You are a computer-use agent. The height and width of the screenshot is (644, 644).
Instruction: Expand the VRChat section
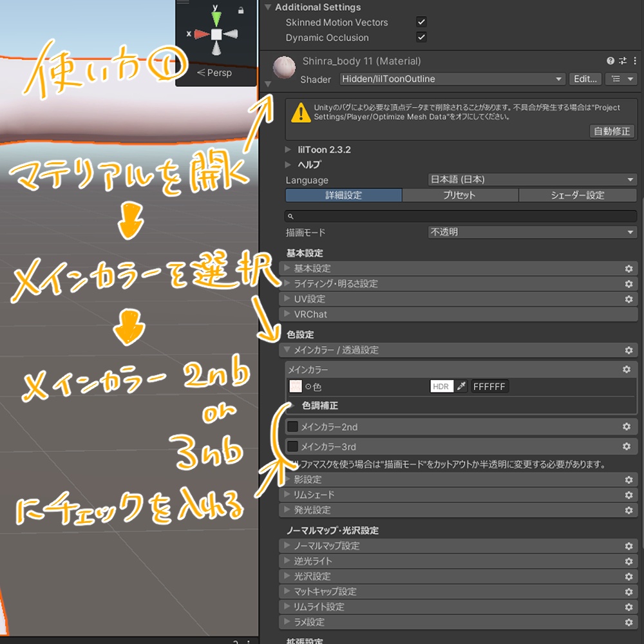[459, 314]
